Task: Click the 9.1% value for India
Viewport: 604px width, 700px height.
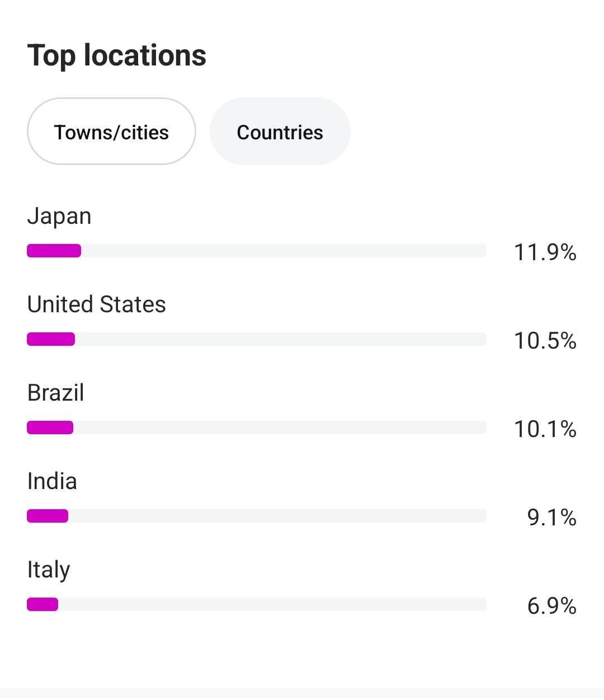Action: pyautogui.click(x=551, y=518)
